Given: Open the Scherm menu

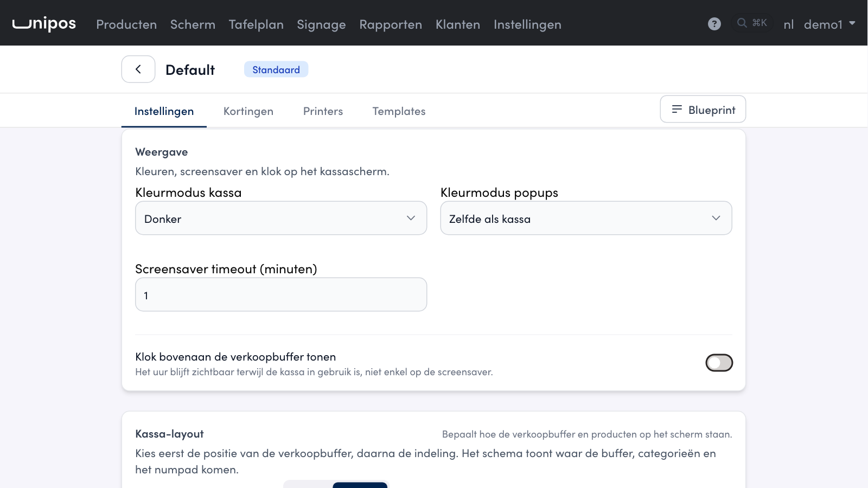Looking at the screenshot, I should tap(193, 24).
